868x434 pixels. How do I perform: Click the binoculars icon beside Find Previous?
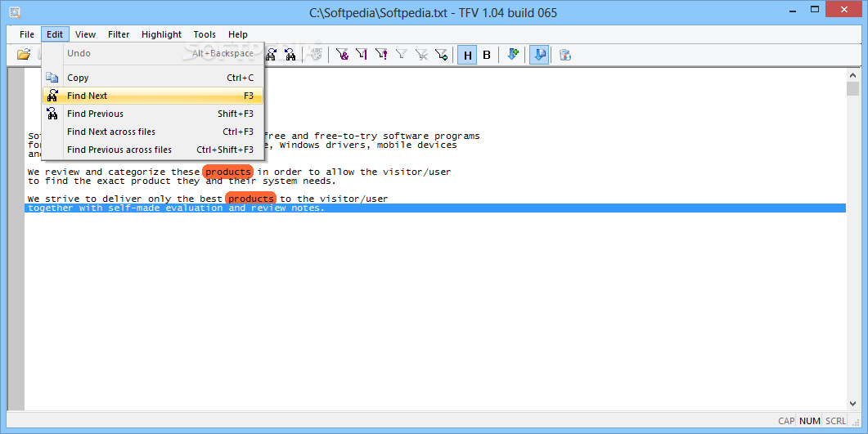(52, 114)
